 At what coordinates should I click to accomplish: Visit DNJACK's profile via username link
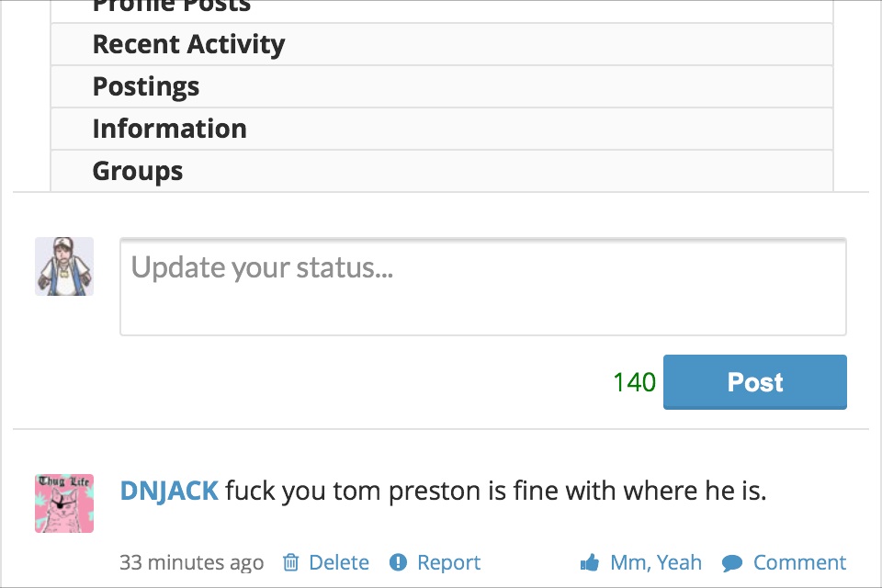[169, 491]
